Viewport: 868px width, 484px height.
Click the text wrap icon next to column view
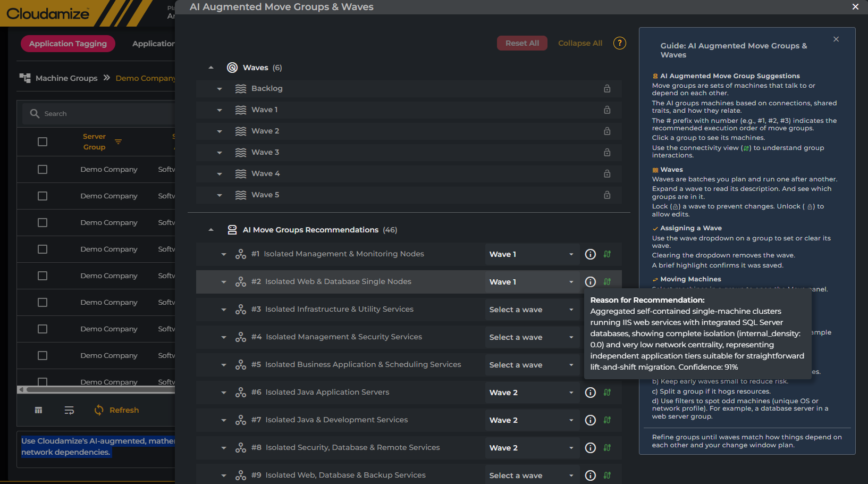point(69,410)
